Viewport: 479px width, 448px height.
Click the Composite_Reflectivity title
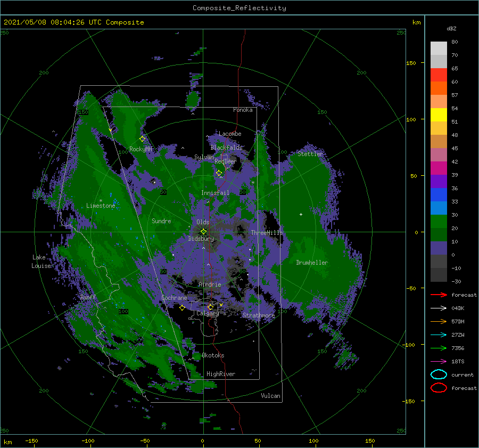(239, 8)
